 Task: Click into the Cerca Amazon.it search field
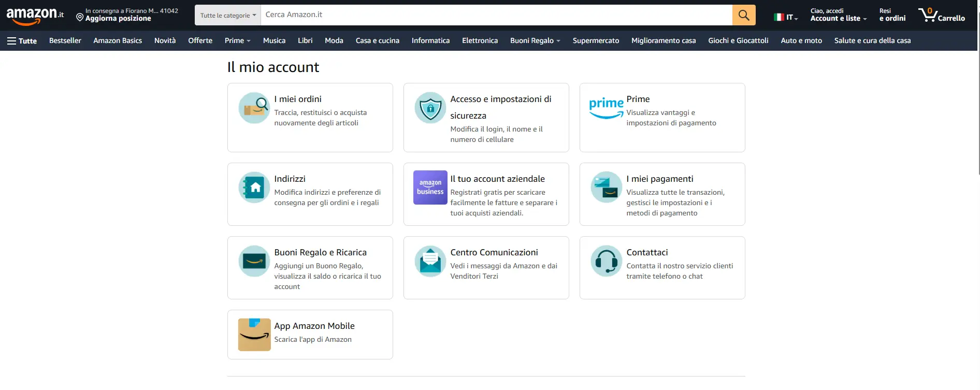(x=496, y=15)
